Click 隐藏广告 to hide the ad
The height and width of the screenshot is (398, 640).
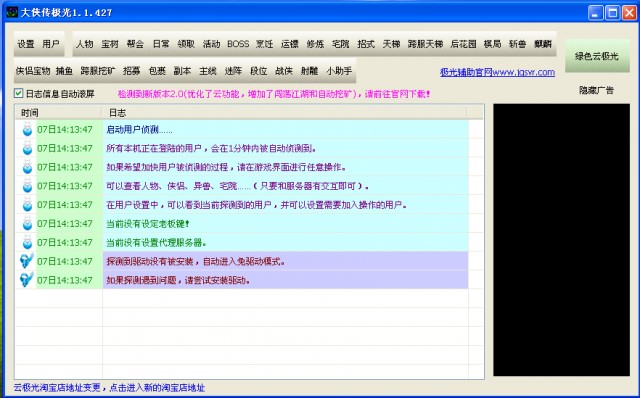pyautogui.click(x=596, y=90)
